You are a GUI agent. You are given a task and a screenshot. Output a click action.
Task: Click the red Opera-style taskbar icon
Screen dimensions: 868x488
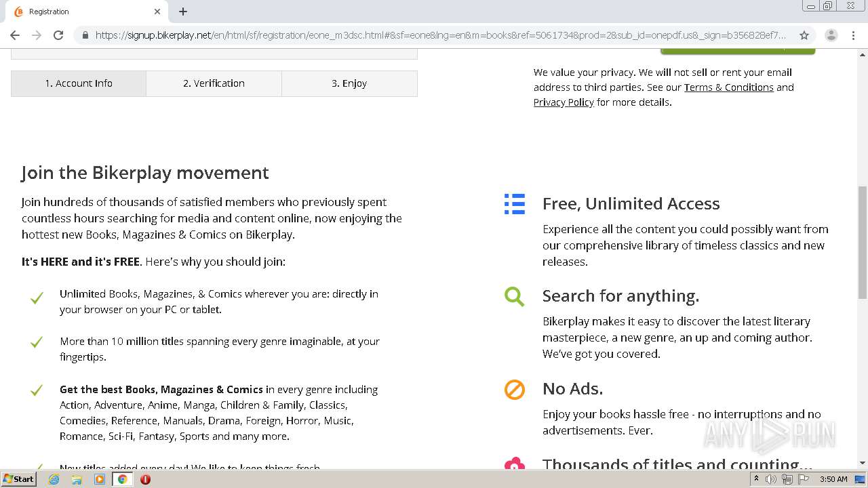(x=145, y=479)
